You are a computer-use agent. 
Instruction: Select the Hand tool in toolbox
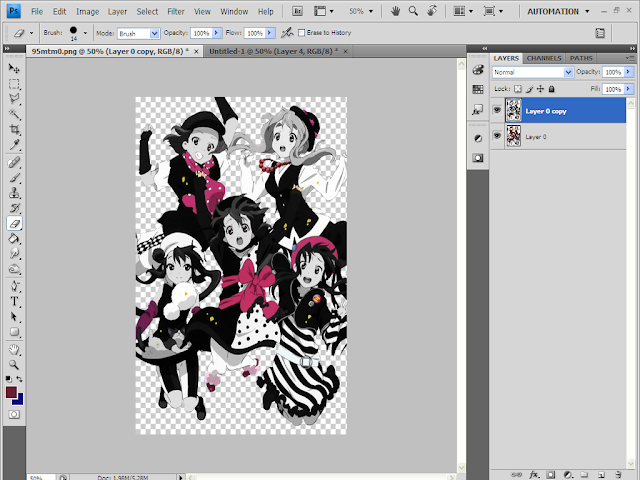coord(14,350)
